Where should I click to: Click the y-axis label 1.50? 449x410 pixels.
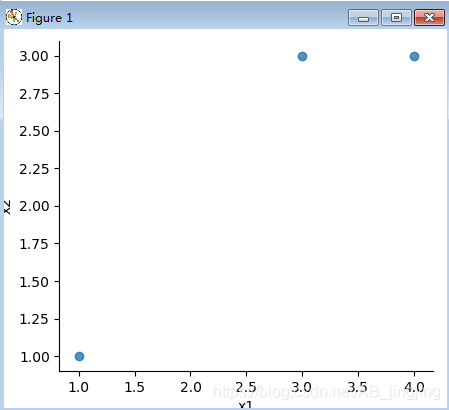coord(34,282)
